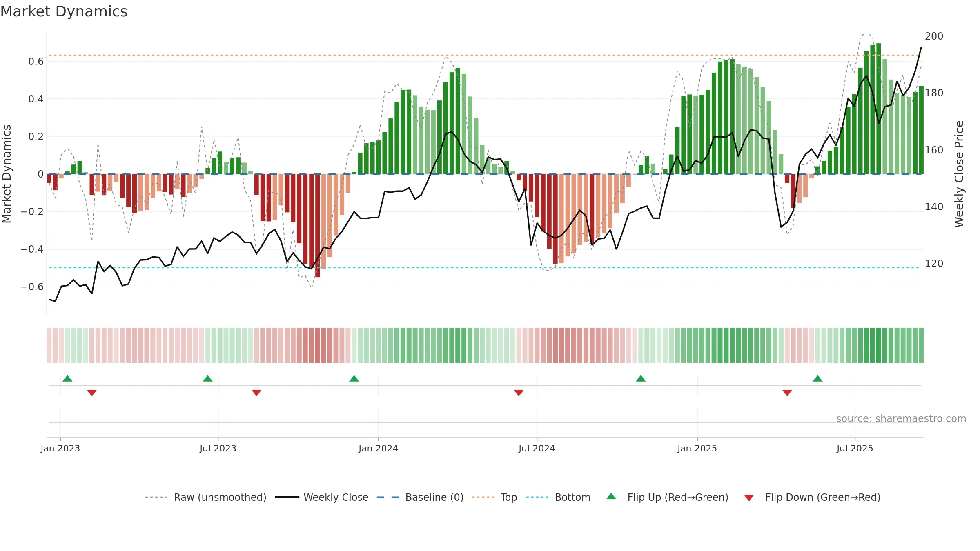Toggle the Bottom legend entry
Screen dimensions: 980x551
point(558,497)
